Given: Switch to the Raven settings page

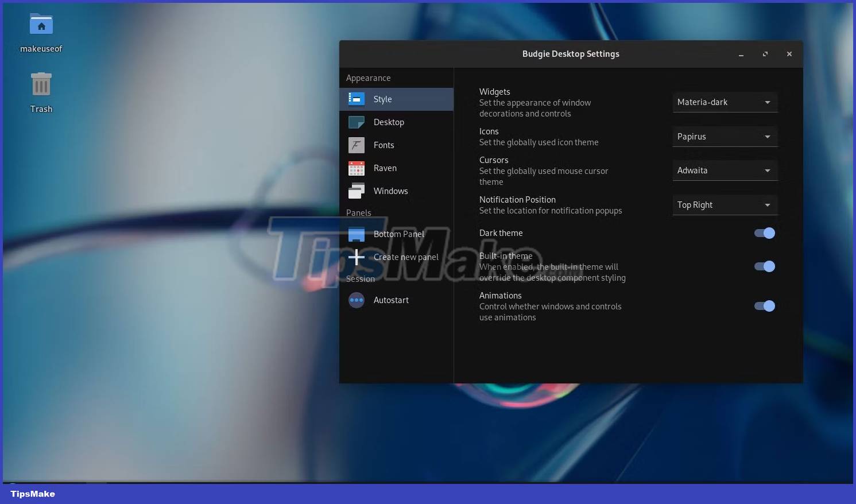Looking at the screenshot, I should point(396,168).
